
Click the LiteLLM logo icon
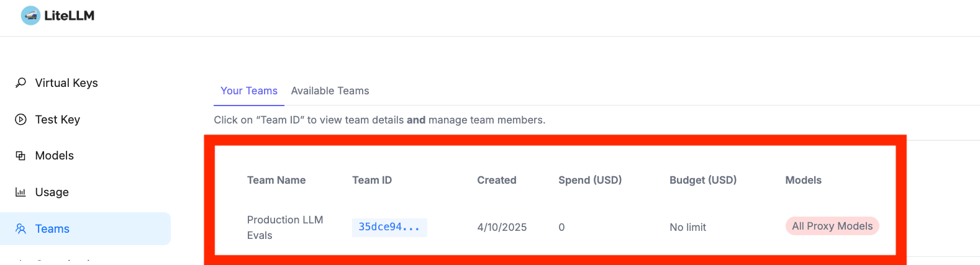30,16
